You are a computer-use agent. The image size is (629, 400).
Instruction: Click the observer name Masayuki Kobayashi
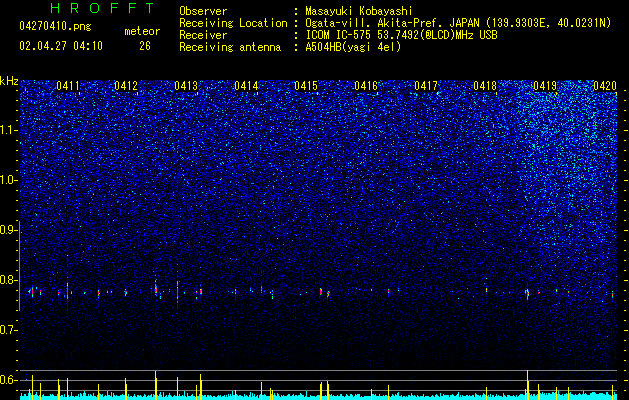pos(359,11)
